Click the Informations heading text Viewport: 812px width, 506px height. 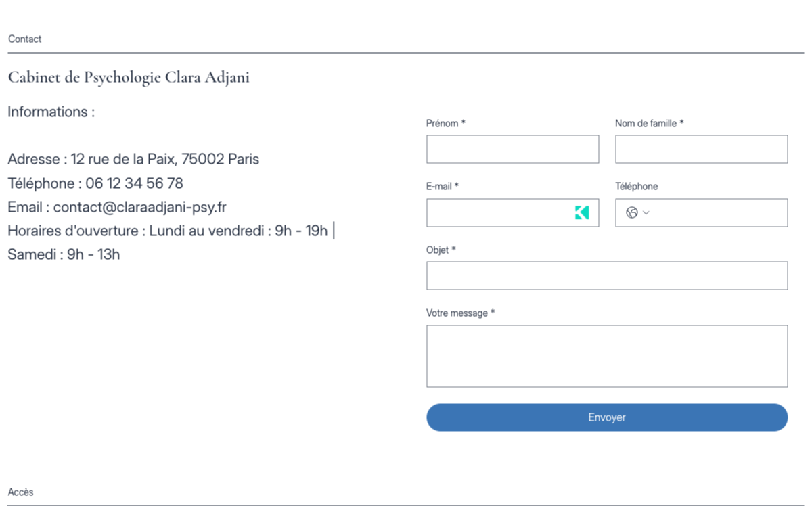(51, 112)
